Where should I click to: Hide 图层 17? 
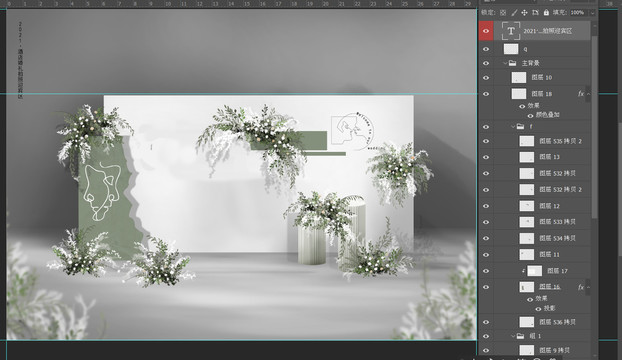click(486, 271)
